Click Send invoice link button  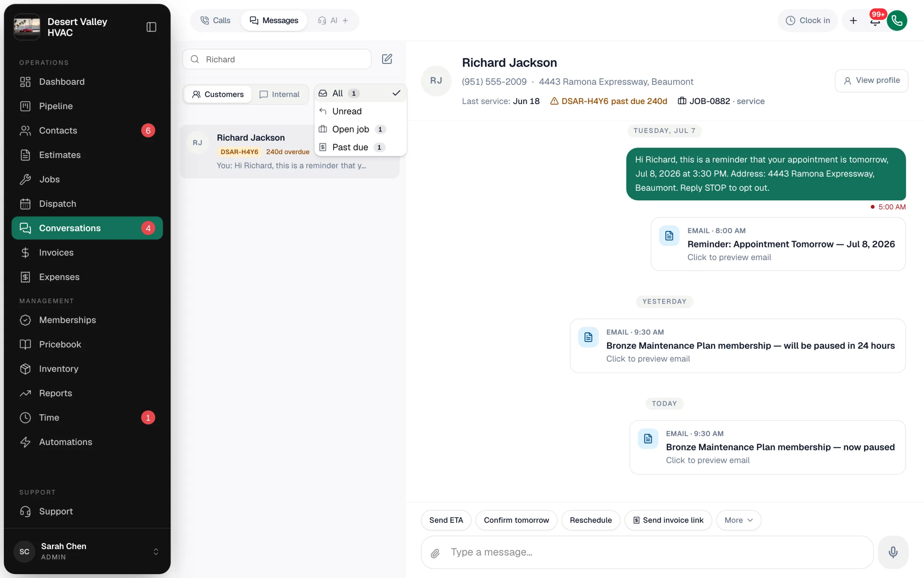coord(668,520)
